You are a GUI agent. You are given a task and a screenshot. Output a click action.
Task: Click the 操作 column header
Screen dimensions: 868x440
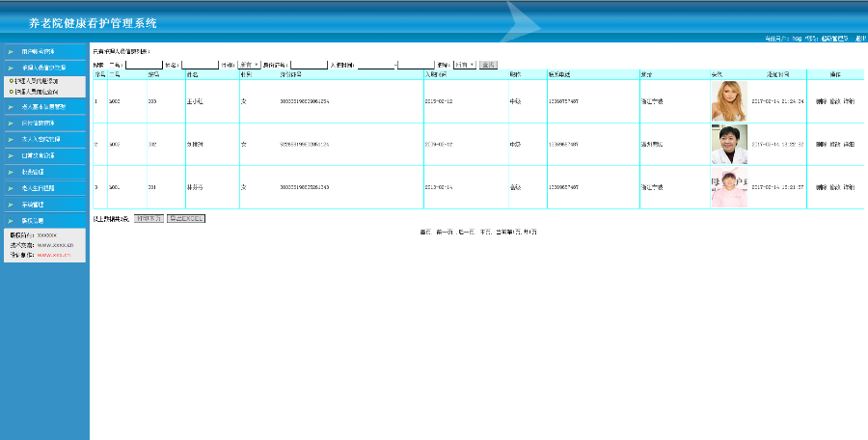[x=835, y=74]
